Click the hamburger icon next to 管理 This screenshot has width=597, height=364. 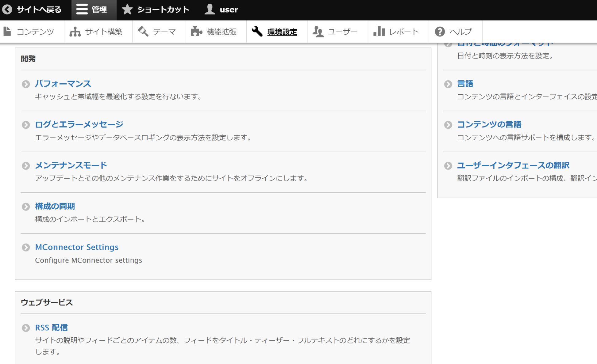tap(82, 9)
